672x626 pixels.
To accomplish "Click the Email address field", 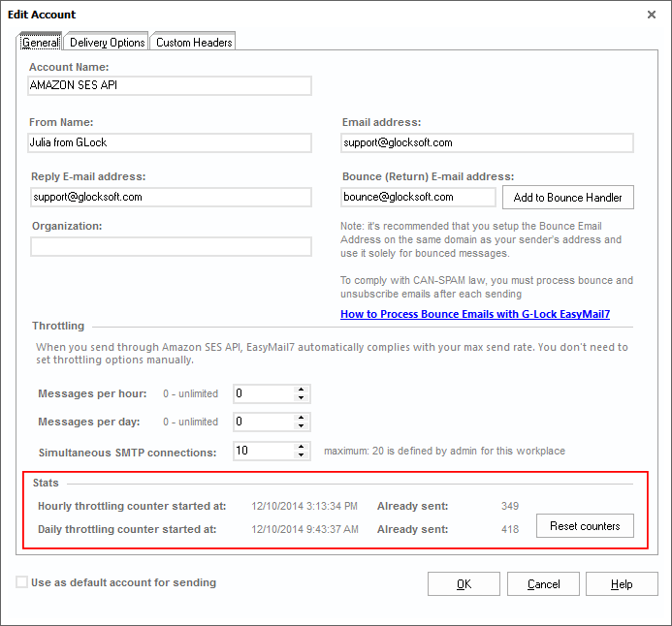I will pos(488,142).
